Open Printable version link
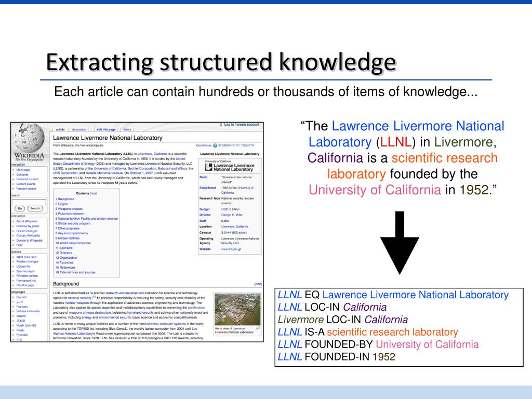Screen dimensions: 532x399 [x=27, y=276]
